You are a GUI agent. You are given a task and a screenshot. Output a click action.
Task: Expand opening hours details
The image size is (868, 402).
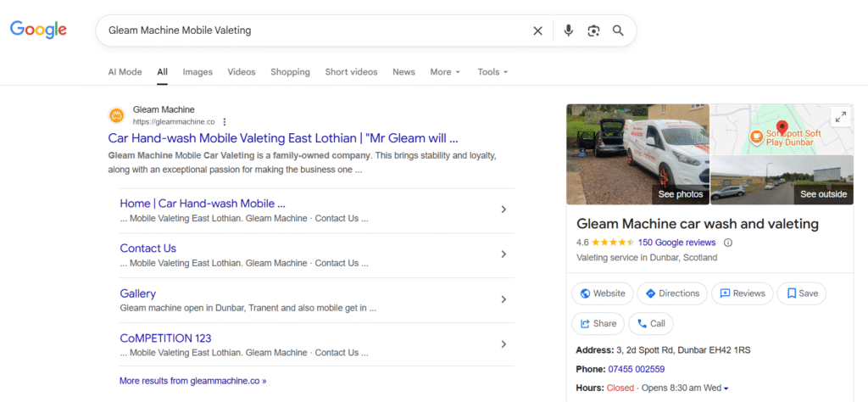click(x=726, y=388)
